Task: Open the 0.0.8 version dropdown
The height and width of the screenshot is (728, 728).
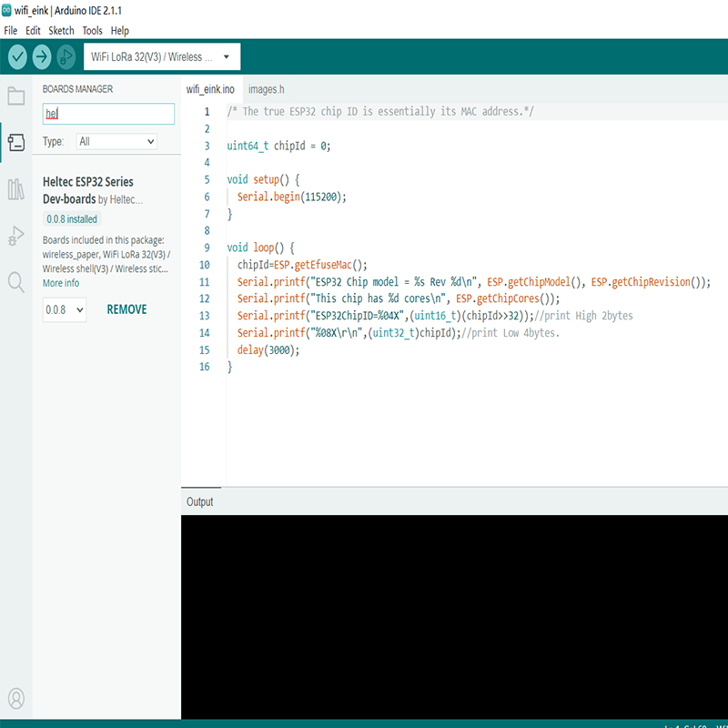Action: click(65, 309)
